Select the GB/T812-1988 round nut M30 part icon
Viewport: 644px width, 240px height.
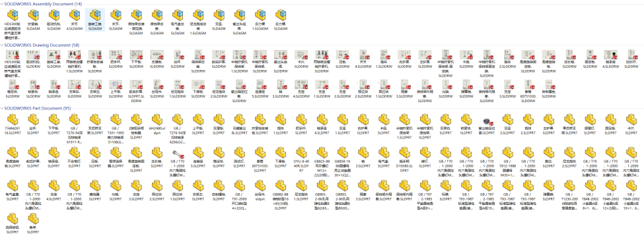pos(507,153)
